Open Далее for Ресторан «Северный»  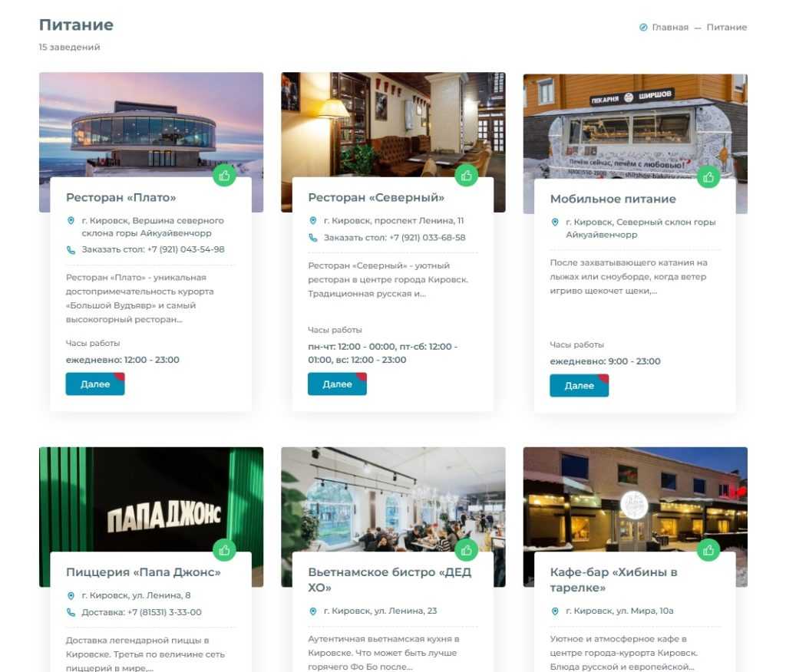(338, 384)
